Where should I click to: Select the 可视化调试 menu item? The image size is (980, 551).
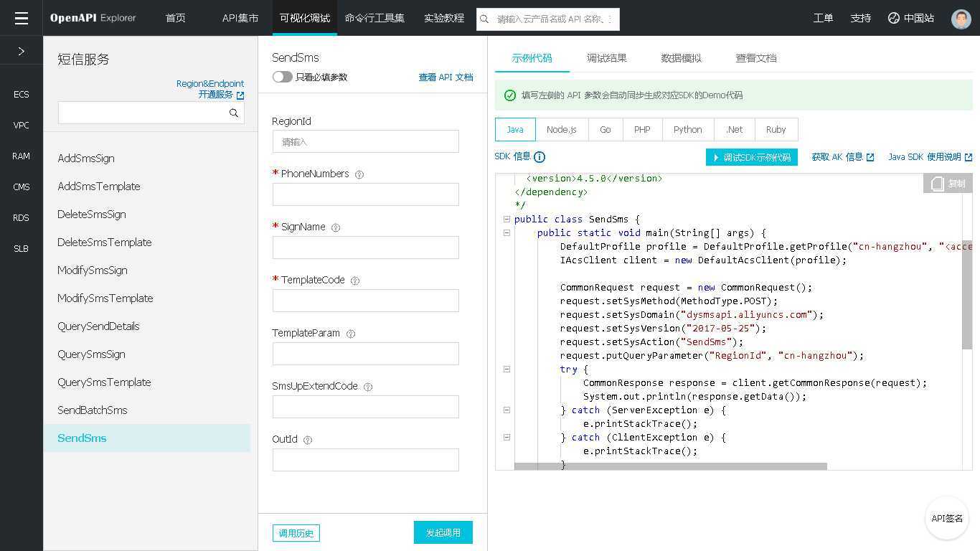tap(305, 18)
